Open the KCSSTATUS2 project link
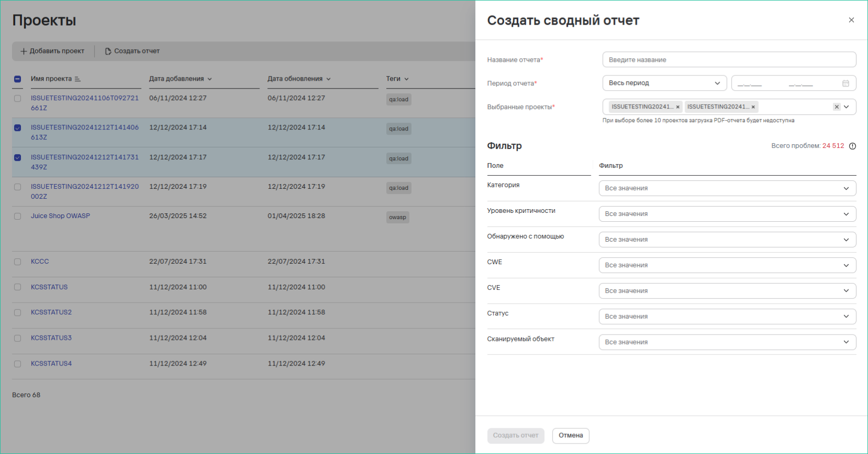 (x=51, y=312)
